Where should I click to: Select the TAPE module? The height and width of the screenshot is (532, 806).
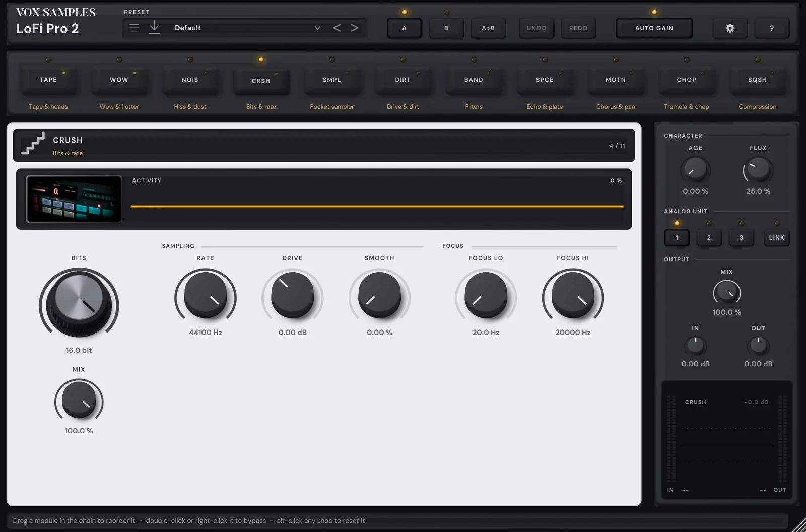coord(48,80)
